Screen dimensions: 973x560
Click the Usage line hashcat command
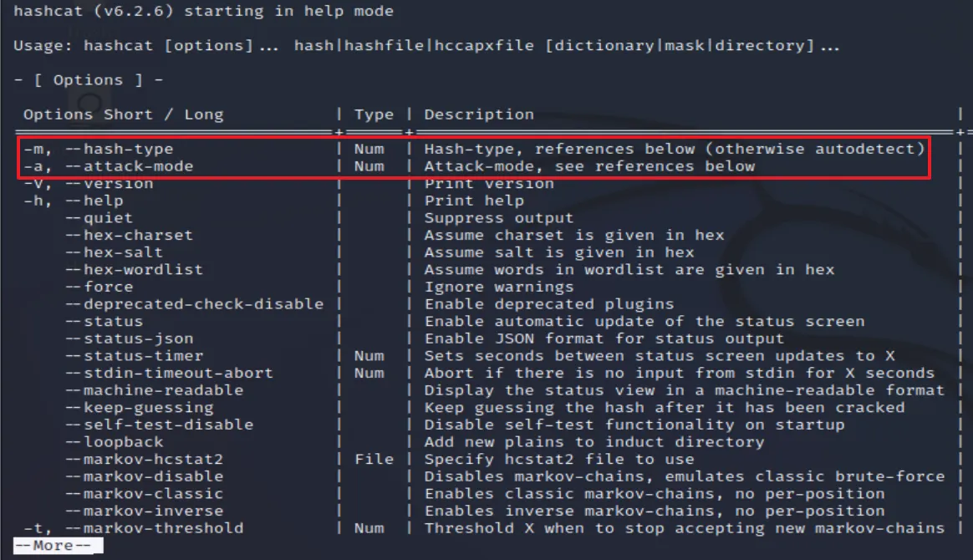pos(118,46)
